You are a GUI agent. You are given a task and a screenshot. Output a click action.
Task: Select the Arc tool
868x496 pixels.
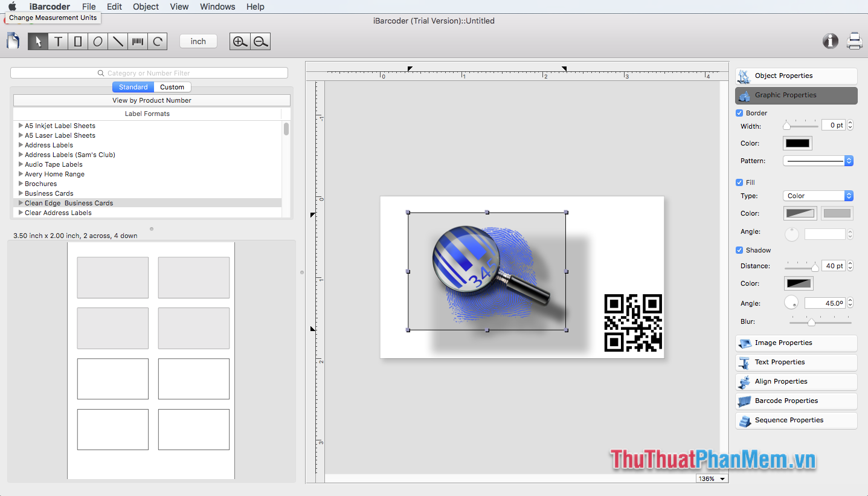click(x=158, y=41)
